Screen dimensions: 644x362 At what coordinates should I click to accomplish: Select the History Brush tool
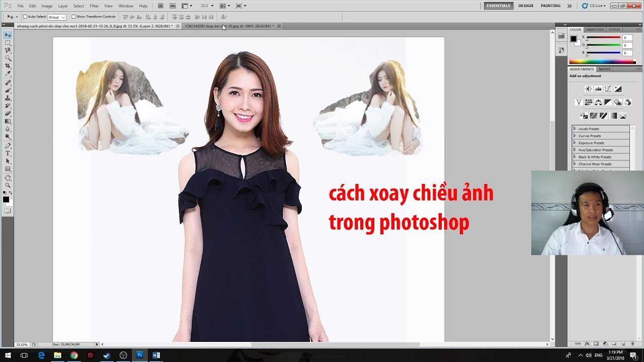[x=8, y=106]
